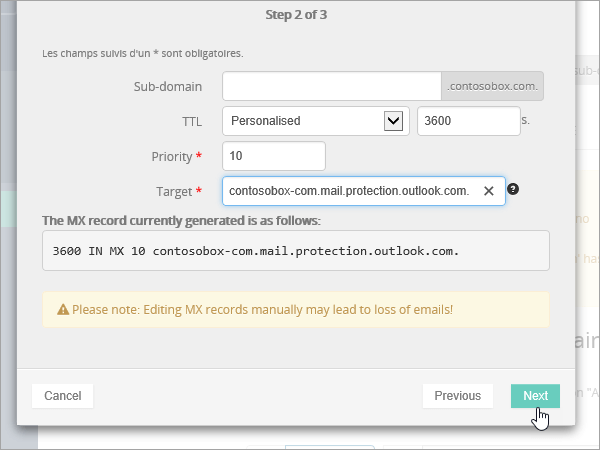Click the Target required label
This screenshot has width=600, height=450.
pyautogui.click(x=178, y=191)
